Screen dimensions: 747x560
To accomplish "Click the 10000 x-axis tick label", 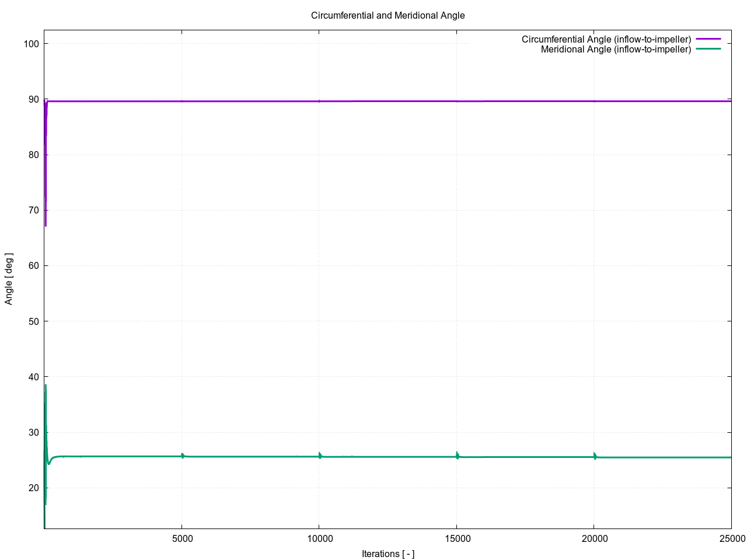I will pos(319,538).
